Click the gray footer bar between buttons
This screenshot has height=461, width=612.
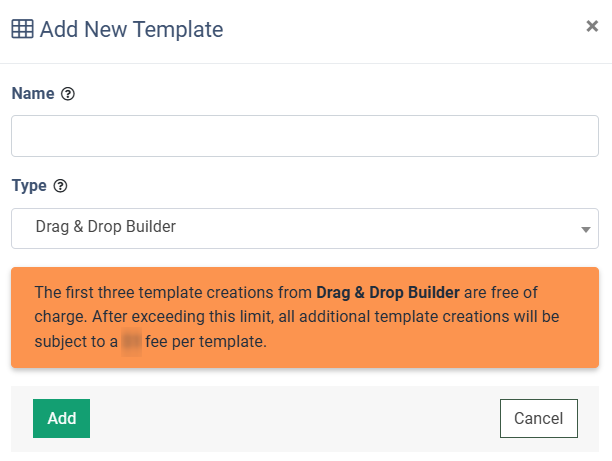tap(295, 418)
